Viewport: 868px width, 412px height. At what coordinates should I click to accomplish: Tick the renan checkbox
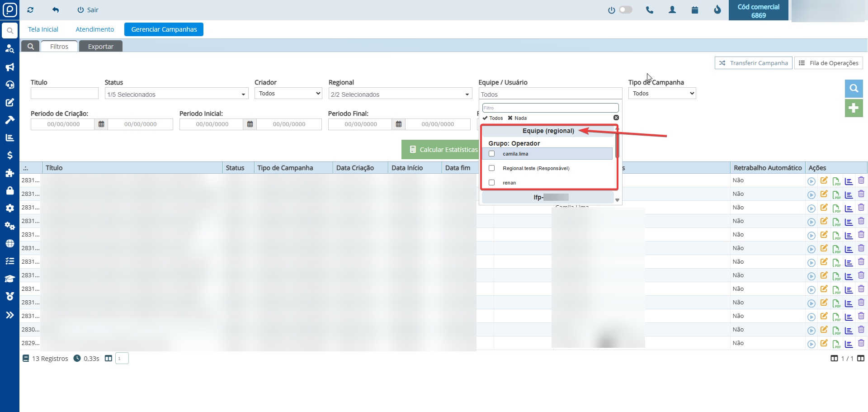click(x=491, y=183)
